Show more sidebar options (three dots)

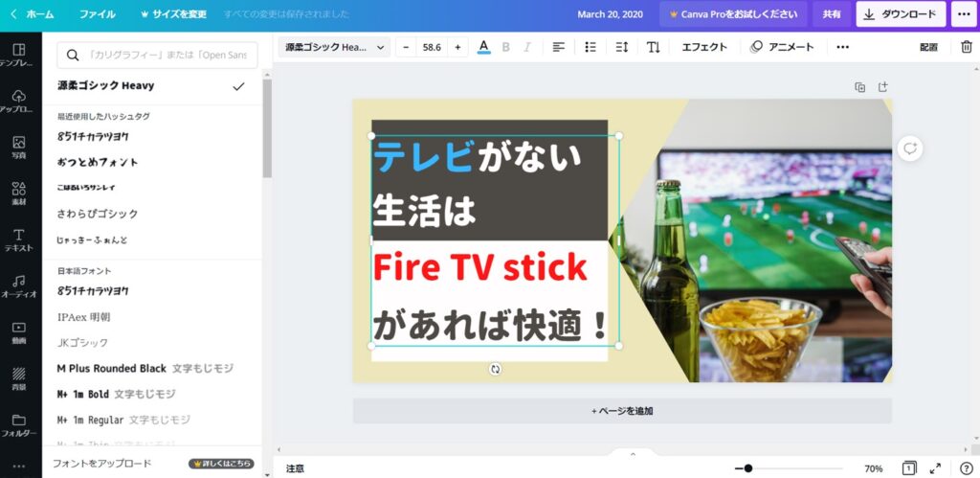(x=19, y=466)
